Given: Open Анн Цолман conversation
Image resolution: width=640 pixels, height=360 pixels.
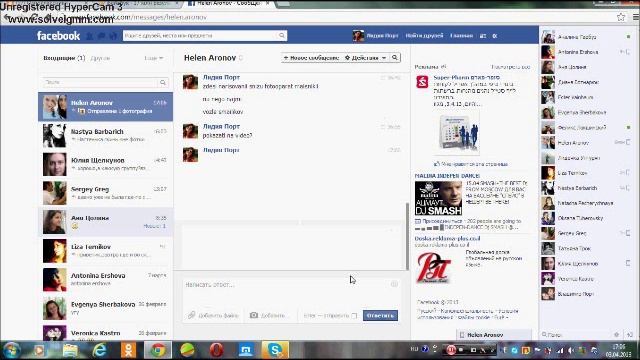Looking at the screenshot, I should [105, 222].
